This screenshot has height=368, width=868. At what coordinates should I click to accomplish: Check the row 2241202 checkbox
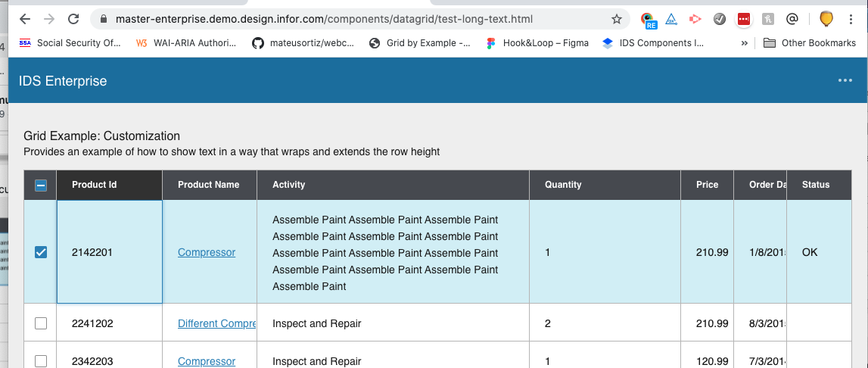41,323
